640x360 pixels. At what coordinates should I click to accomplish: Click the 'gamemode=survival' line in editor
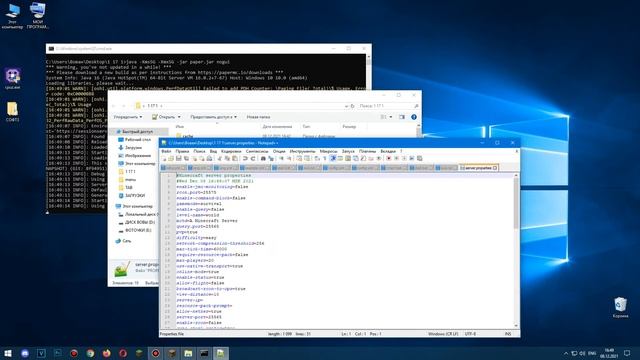pyautogui.click(x=199, y=204)
